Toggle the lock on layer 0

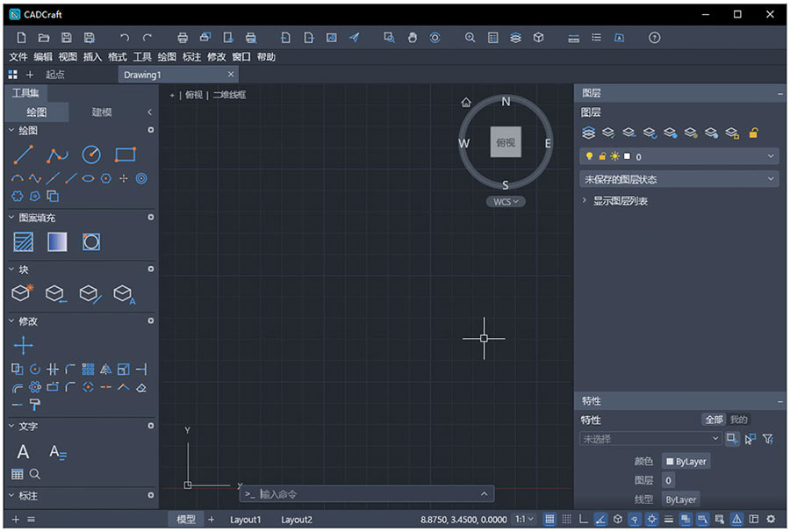(601, 156)
